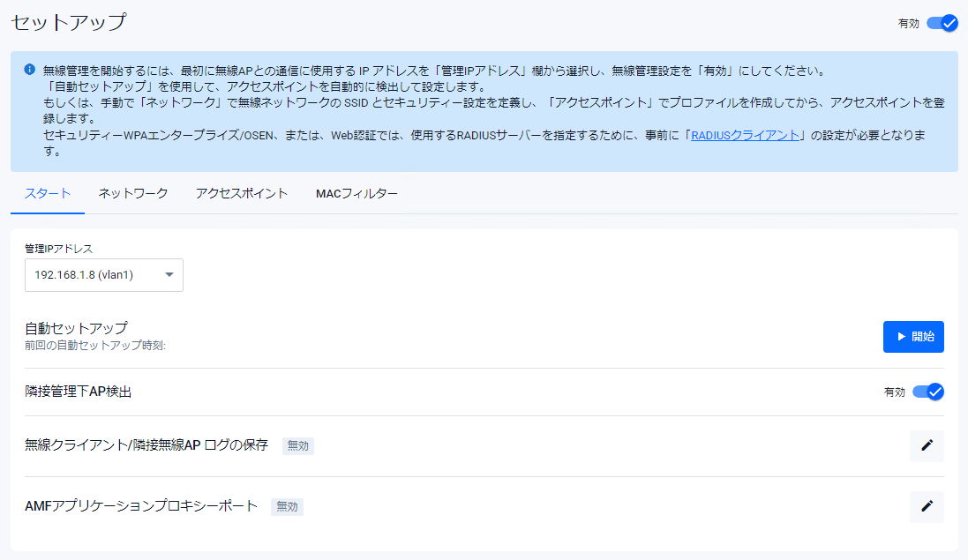Screen dimensions: 968x560
Task: Click the 前回の自動セットアップ時刻 text
Action: coord(95,346)
